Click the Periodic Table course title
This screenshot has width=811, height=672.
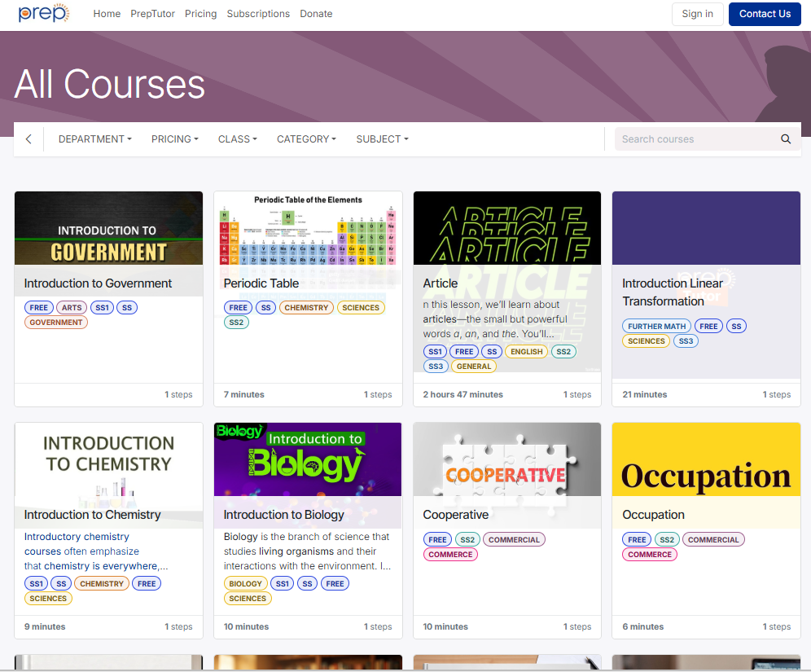tap(261, 283)
